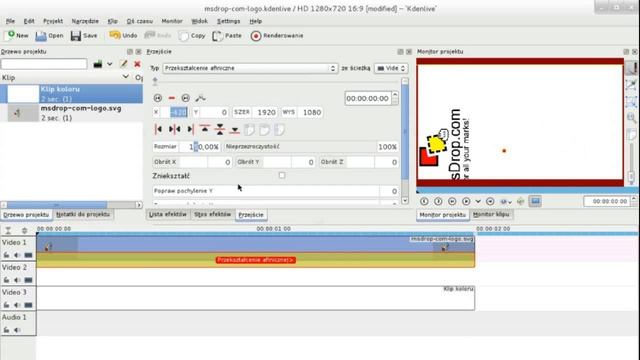Toggle the monitor scene edit screen icon
Image resolution: width=640 pixels, height=360 pixels.
(535, 201)
